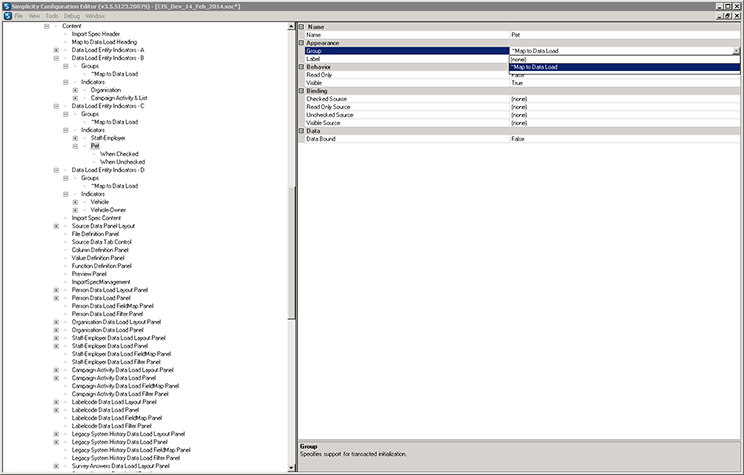Select When Unchecked under Pet
The image size is (744, 475).
click(122, 162)
